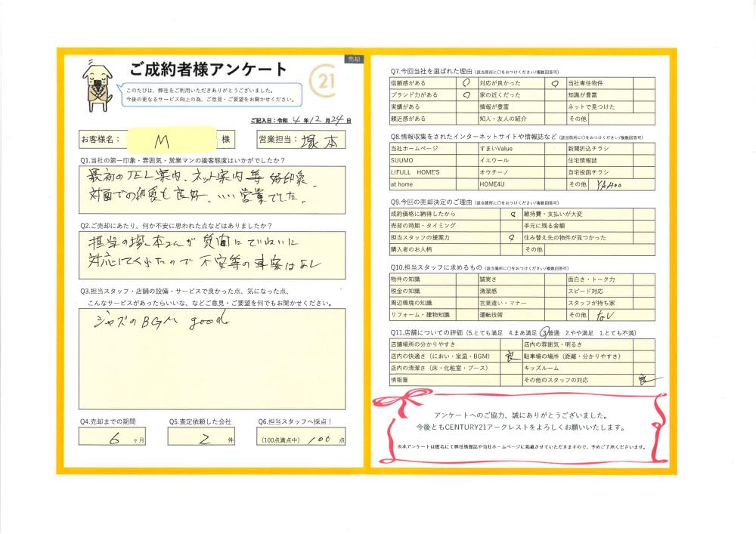Tick the 誠実さ checkbox in Q10
Viewport: 756px width, 534px height.
pos(554,279)
